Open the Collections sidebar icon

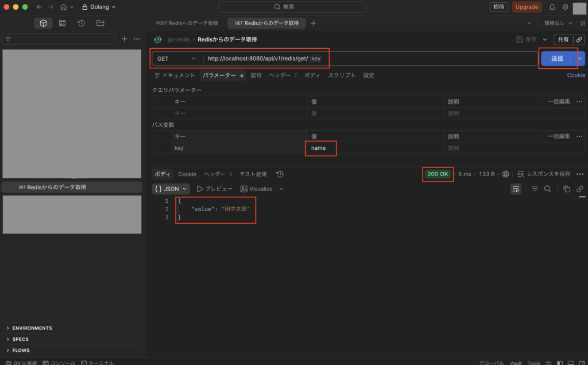pyautogui.click(x=43, y=23)
